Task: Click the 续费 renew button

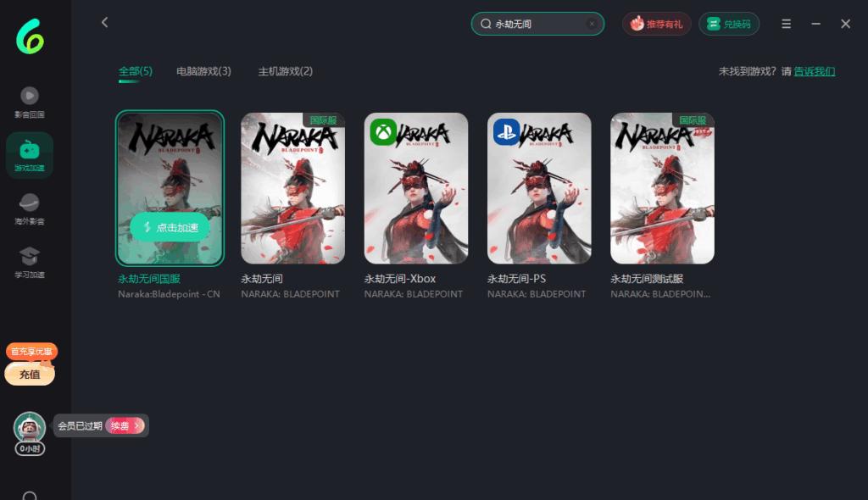Action: (125, 425)
